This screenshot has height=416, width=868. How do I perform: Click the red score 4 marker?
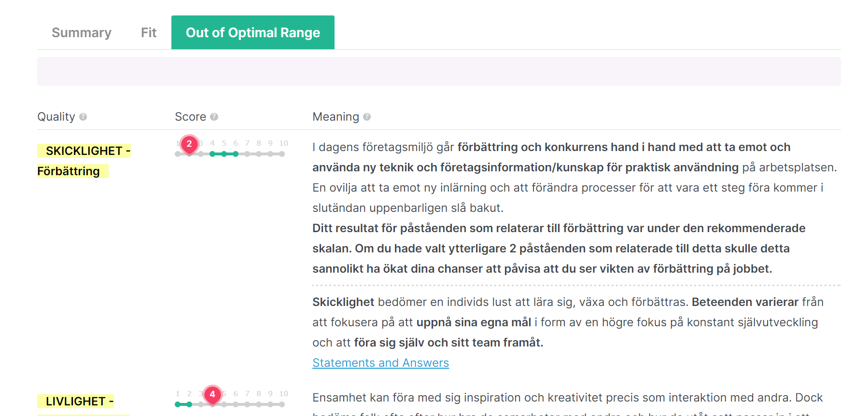coord(212,394)
